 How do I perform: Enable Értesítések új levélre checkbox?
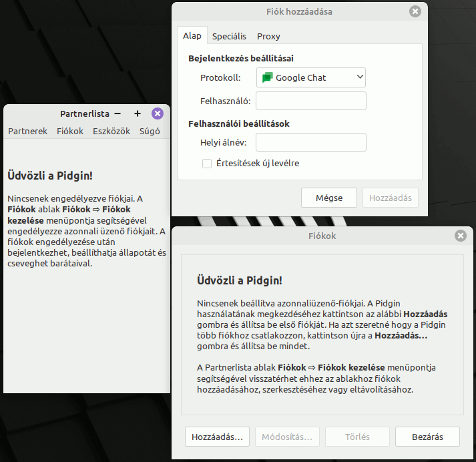(207, 164)
